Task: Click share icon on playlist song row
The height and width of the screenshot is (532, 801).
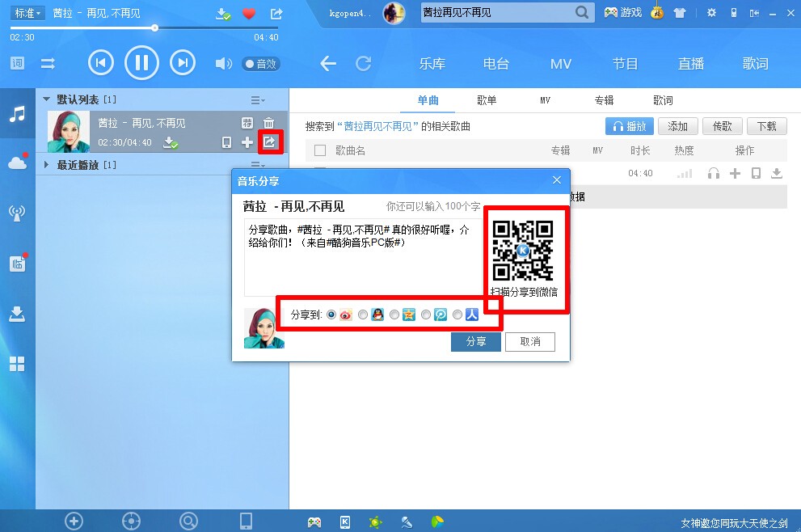Action: (x=270, y=141)
